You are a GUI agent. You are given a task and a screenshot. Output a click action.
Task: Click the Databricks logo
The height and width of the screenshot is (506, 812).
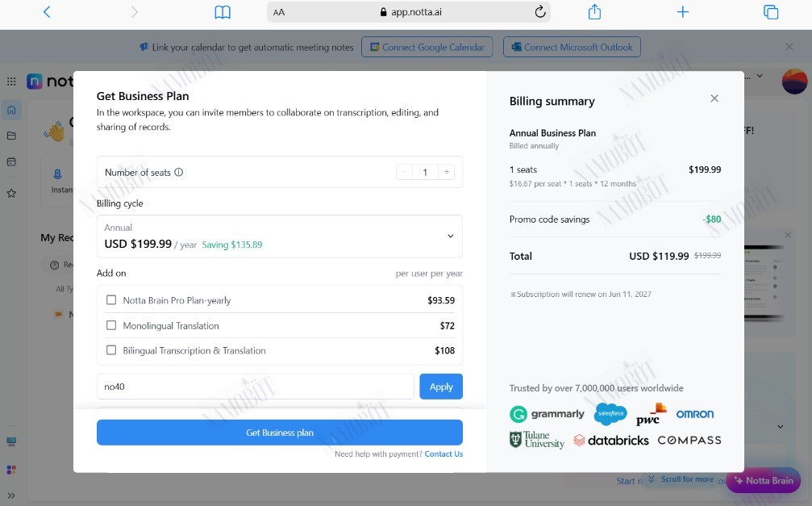(x=611, y=441)
